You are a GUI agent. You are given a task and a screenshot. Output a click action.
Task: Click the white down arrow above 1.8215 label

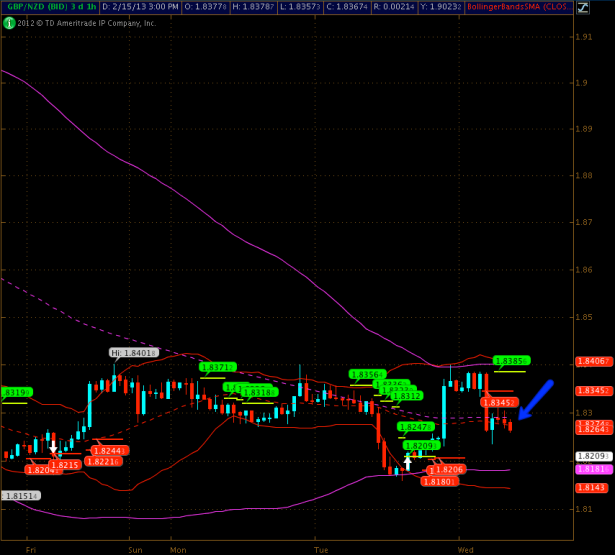pyautogui.click(x=53, y=449)
